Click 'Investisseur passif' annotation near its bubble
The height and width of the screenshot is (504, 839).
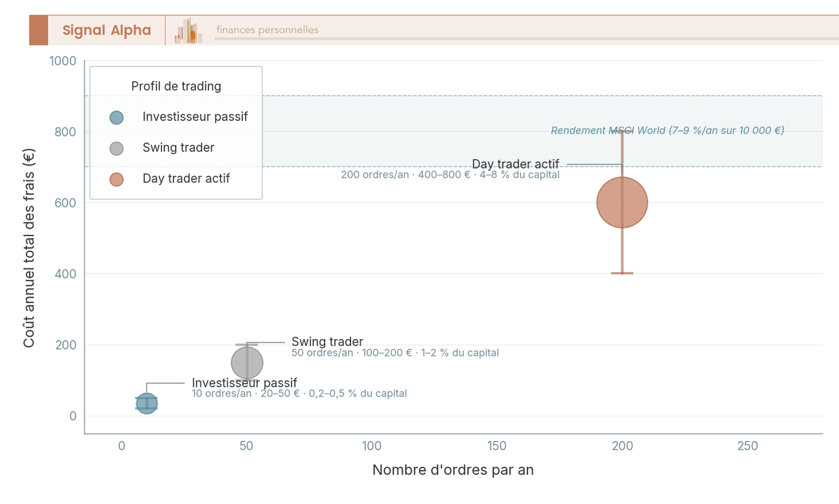coord(245,383)
